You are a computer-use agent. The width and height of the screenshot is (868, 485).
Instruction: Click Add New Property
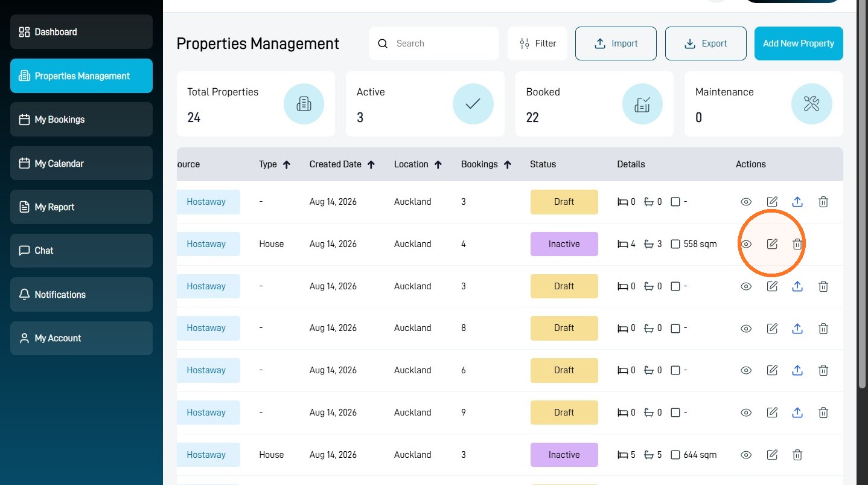pos(799,43)
